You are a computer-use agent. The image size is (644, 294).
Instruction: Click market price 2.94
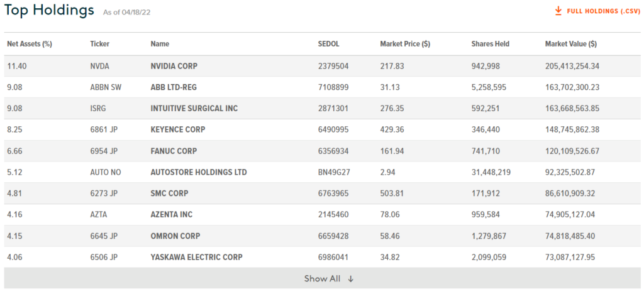(x=387, y=172)
